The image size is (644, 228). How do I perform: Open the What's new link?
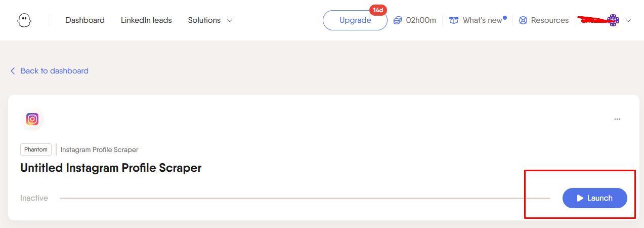pos(483,20)
